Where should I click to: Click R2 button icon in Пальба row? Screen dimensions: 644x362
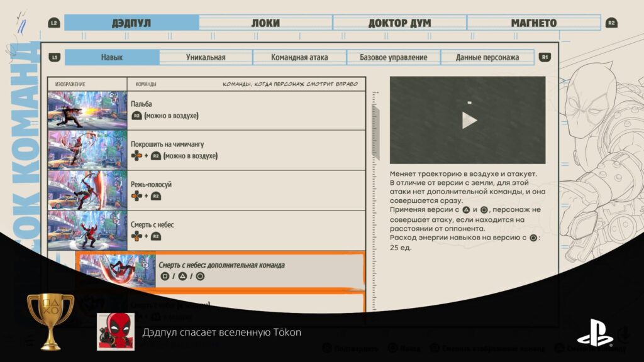pyautogui.click(x=136, y=116)
